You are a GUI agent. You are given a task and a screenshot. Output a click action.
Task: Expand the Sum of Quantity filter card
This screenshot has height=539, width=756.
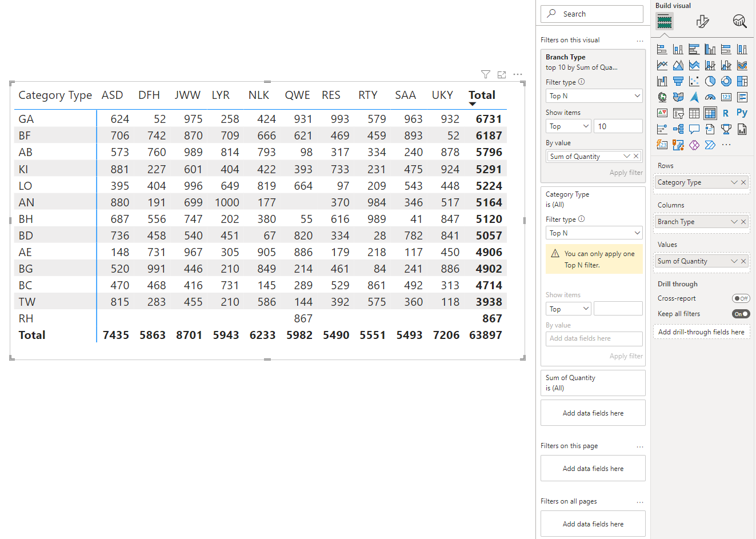point(593,383)
